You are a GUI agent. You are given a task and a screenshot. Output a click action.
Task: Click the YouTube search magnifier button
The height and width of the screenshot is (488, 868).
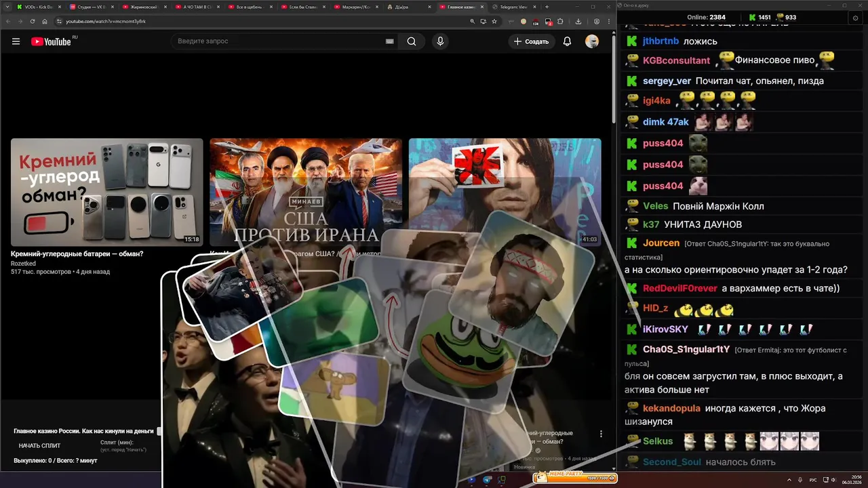(412, 41)
